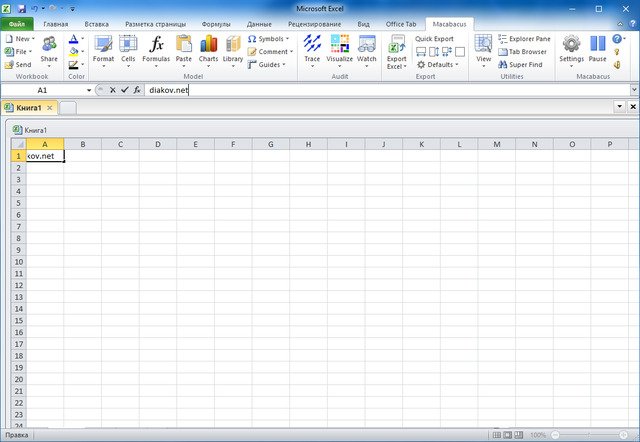Switch to page layout view in status bar
The image size is (640, 442).
508,436
